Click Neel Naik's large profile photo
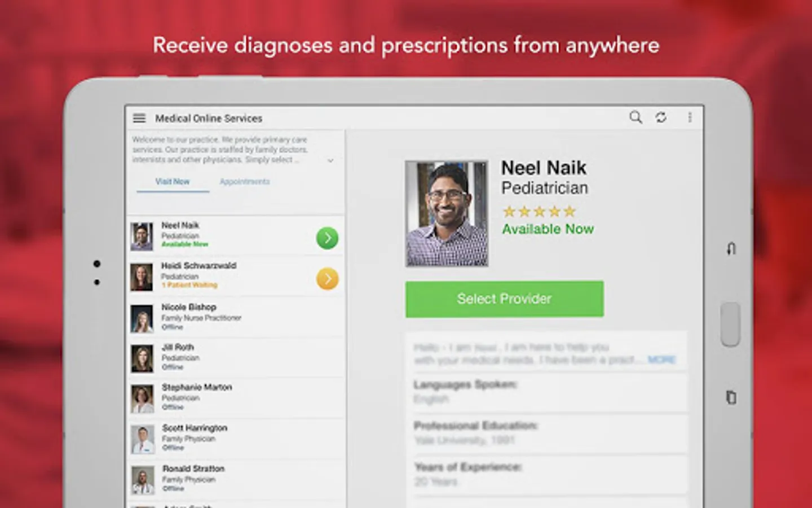The width and height of the screenshot is (812, 508). pyautogui.click(x=447, y=213)
